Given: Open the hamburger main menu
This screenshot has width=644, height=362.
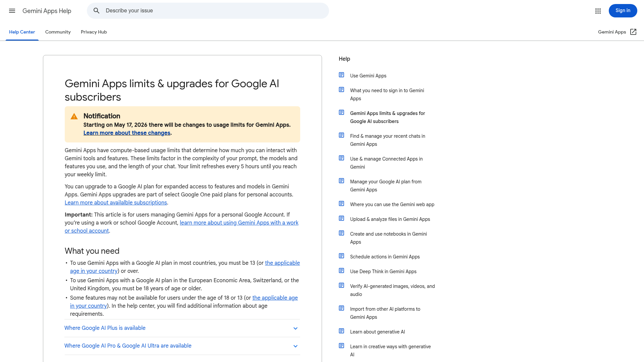Looking at the screenshot, I should tap(12, 11).
